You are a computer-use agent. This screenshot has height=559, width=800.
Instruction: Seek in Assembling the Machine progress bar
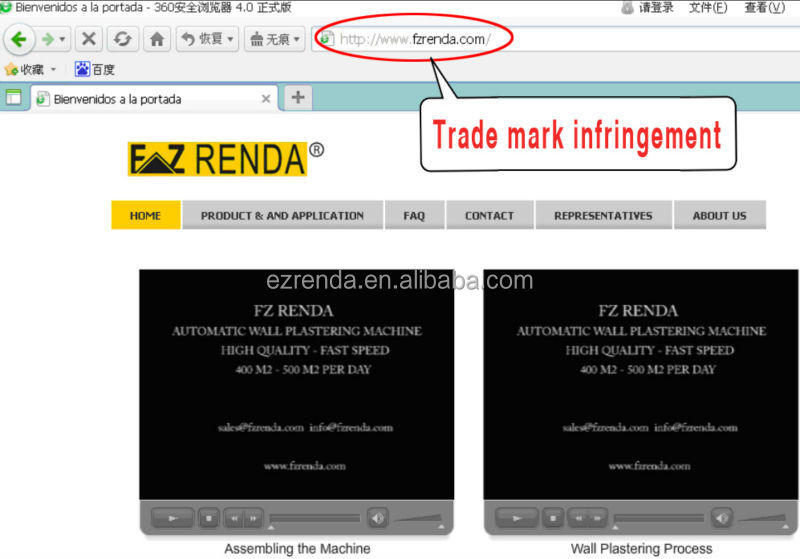point(314,519)
